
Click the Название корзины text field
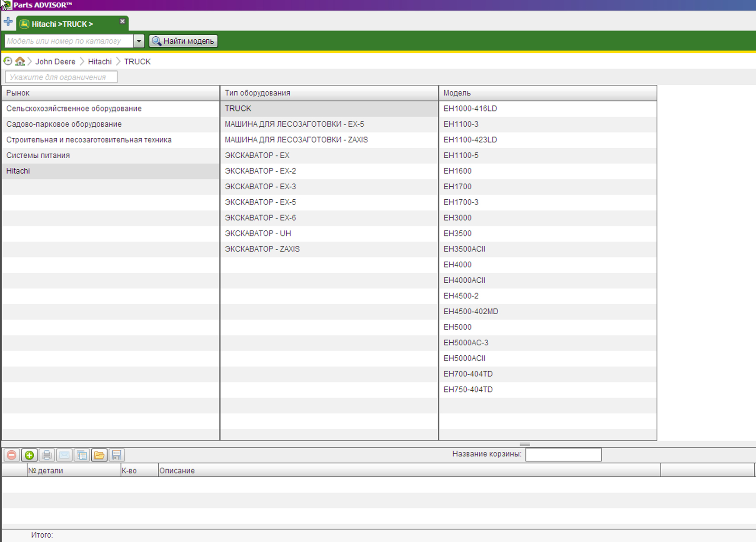point(563,454)
